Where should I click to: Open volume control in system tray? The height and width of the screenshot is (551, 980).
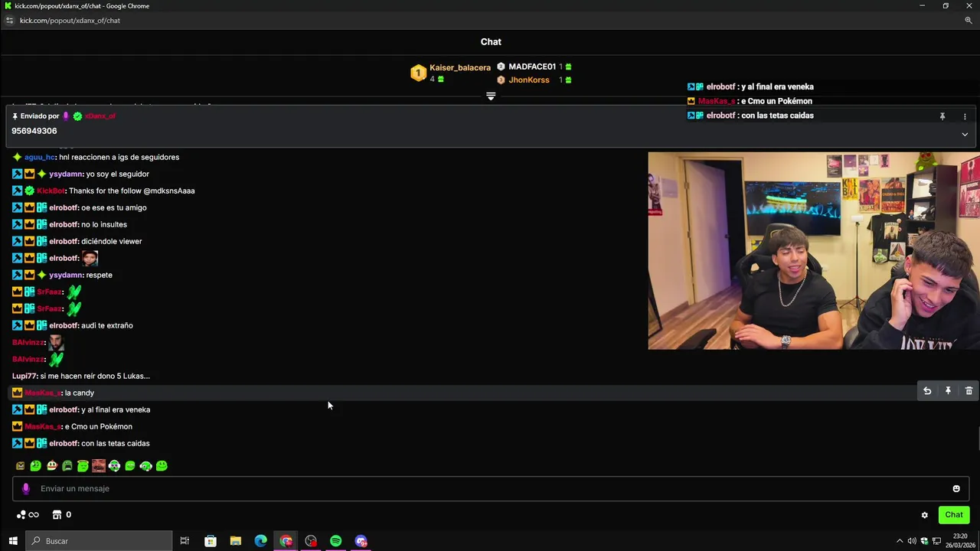(x=912, y=541)
